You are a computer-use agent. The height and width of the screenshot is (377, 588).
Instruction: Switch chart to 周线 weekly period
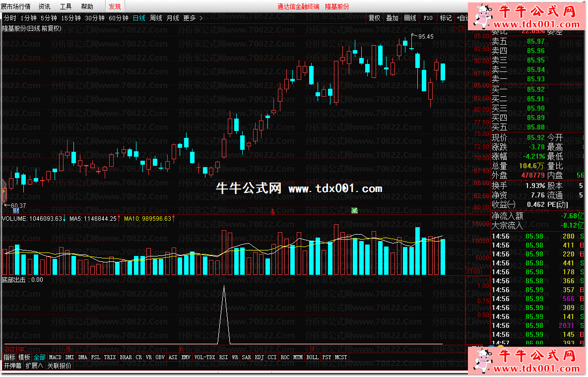pyautogui.click(x=156, y=18)
